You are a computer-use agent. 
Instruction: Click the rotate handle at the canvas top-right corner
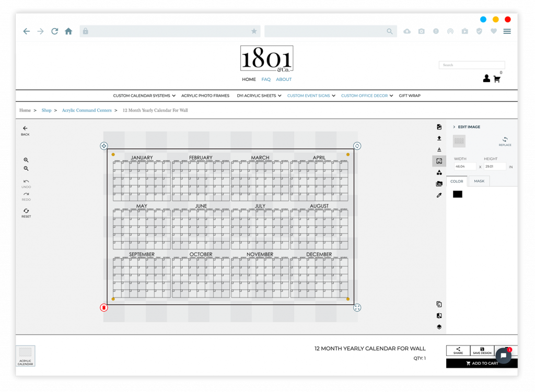(x=357, y=146)
